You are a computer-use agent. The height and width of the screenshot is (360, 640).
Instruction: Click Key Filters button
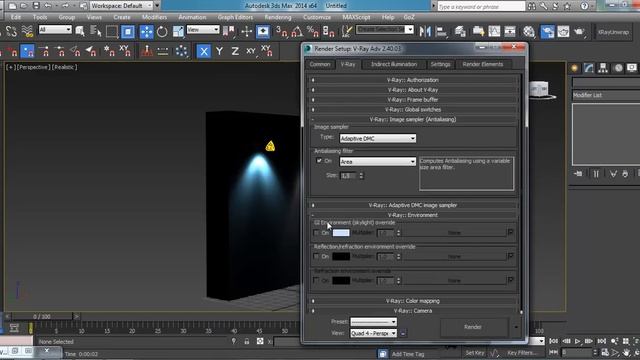pos(521,353)
